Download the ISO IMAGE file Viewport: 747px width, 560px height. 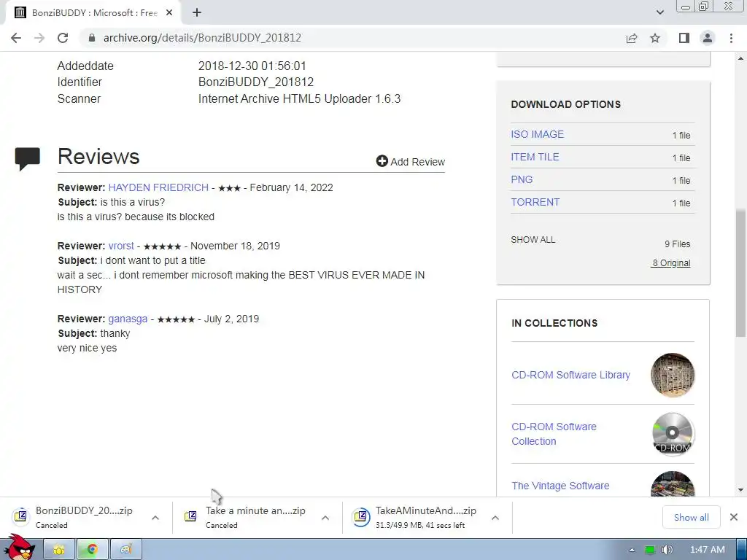538,134
